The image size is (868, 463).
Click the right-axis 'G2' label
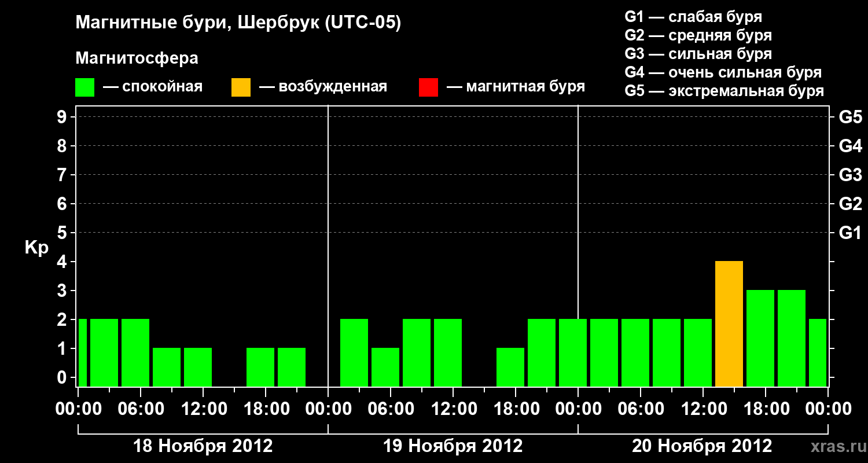[851, 204]
